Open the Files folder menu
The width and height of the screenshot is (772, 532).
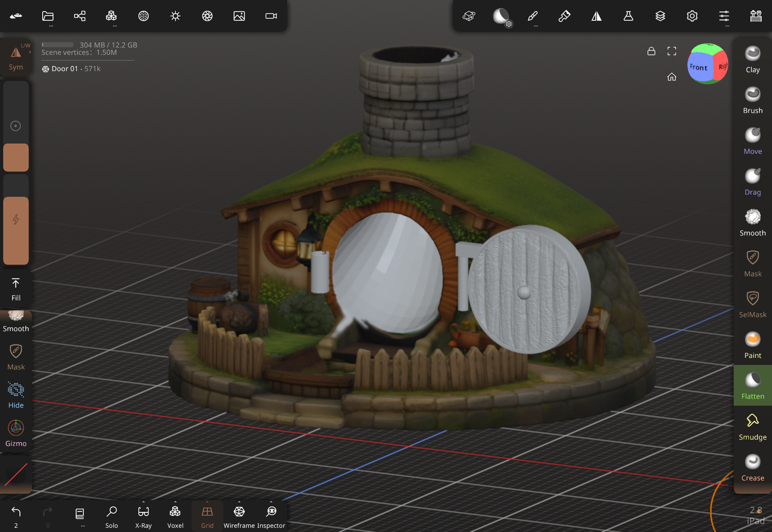[48, 16]
